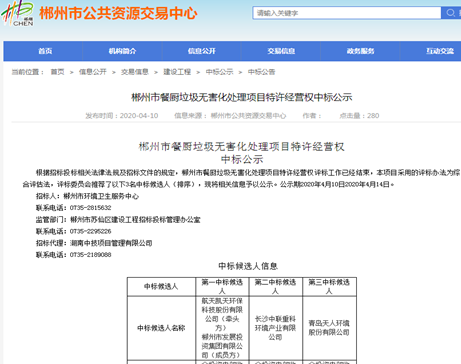
Task: Focus the keyword search input field
Action: 347,13
